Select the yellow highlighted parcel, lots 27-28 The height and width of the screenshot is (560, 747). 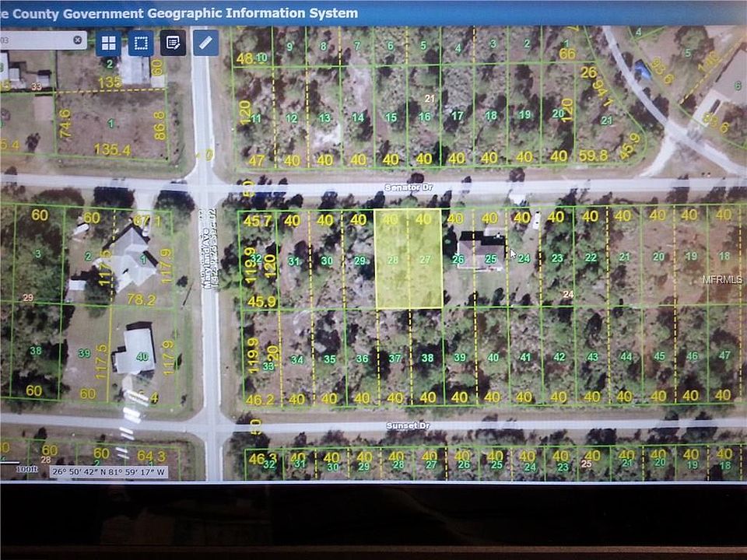409,258
